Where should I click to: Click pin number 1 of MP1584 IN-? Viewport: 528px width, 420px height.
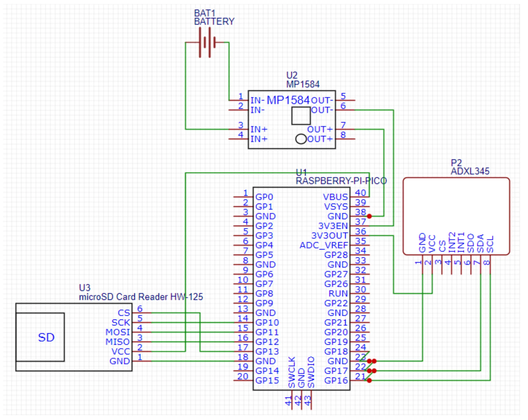pyautogui.click(x=241, y=96)
